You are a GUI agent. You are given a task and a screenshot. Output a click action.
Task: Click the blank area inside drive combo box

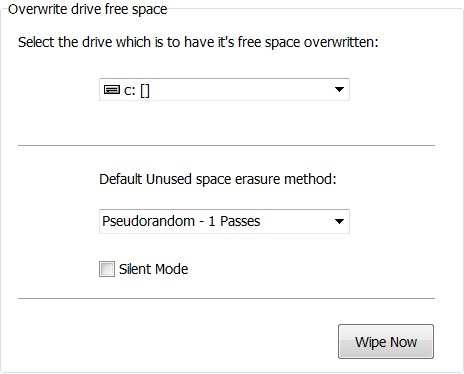[240, 90]
